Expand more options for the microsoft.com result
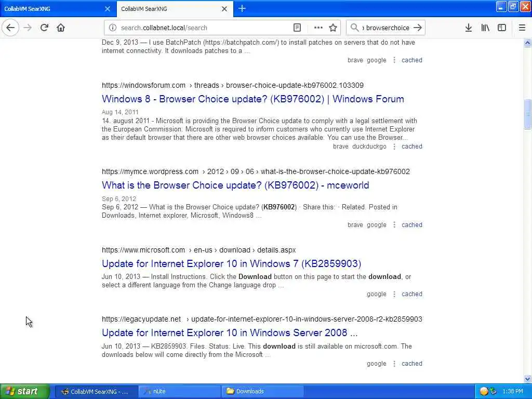The width and height of the screenshot is (532, 399). tap(394, 294)
